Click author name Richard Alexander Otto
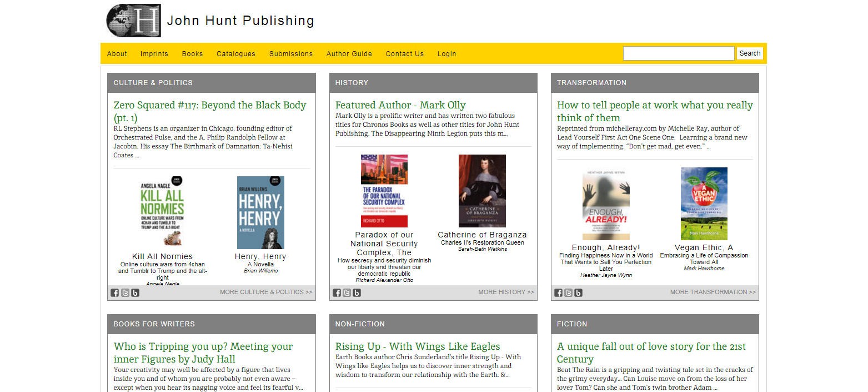This screenshot has width=868, height=392. pyautogui.click(x=384, y=280)
